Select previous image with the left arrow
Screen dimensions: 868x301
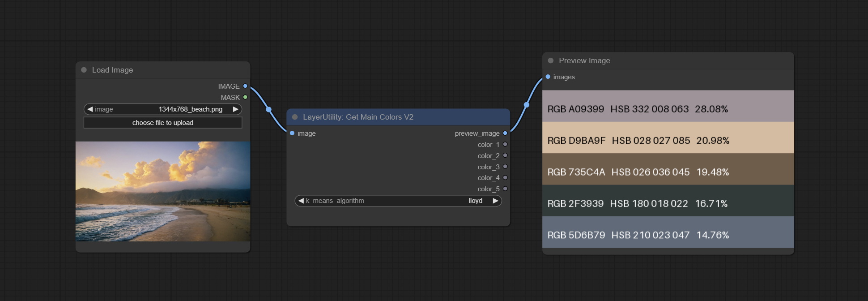[x=90, y=109]
